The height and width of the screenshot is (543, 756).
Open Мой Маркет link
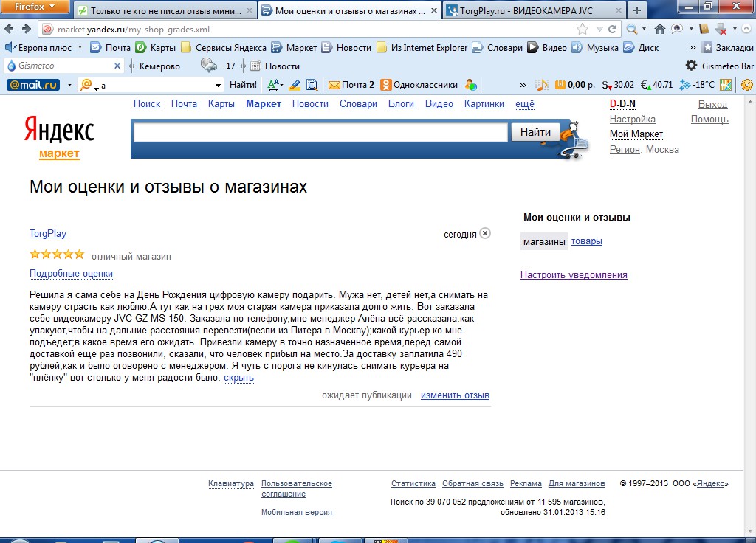point(636,134)
